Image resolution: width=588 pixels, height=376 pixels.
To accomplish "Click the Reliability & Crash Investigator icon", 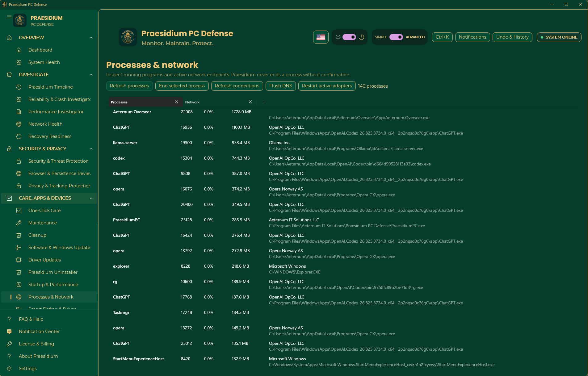I will 19,99.
